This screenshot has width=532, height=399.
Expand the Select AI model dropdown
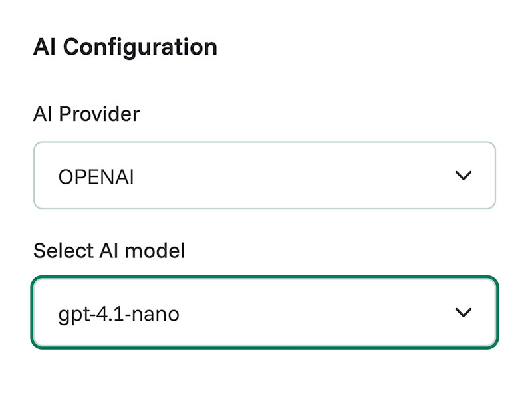click(x=264, y=313)
